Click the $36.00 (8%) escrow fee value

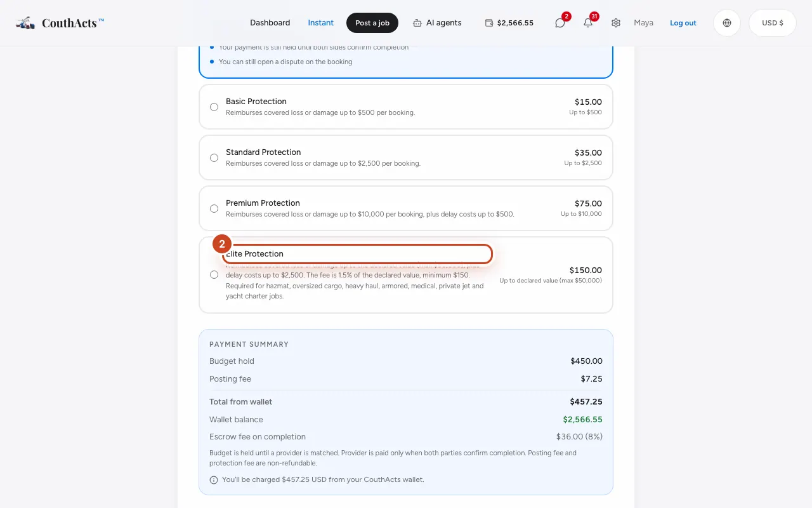point(579,437)
